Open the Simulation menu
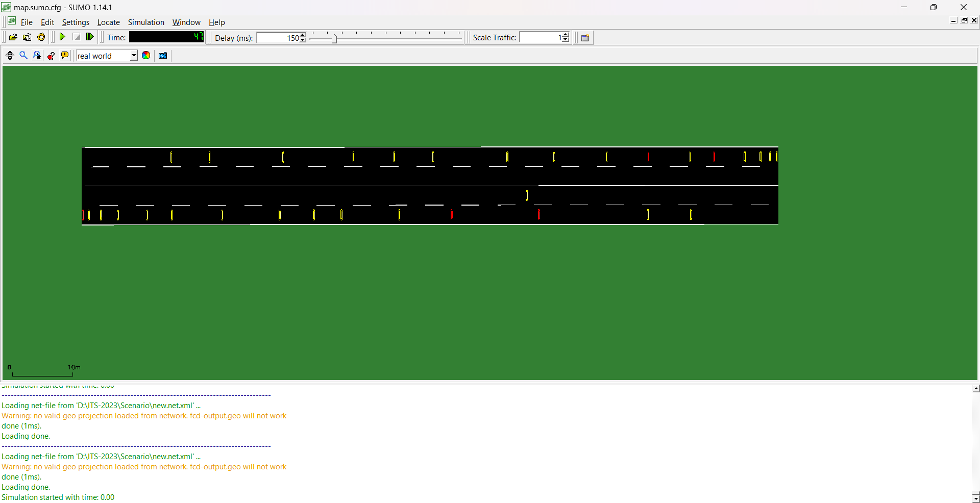Screen dimensions: 980x503 (x=146, y=22)
